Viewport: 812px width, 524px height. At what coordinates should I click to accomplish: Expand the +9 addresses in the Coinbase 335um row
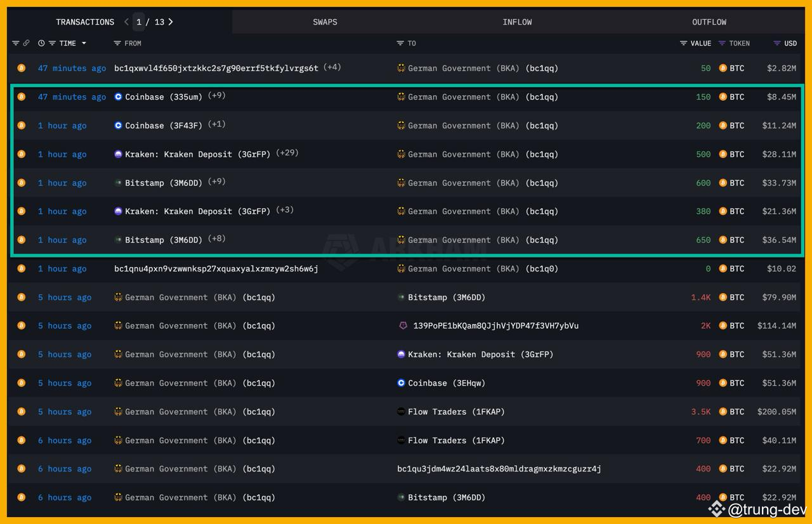(219, 95)
